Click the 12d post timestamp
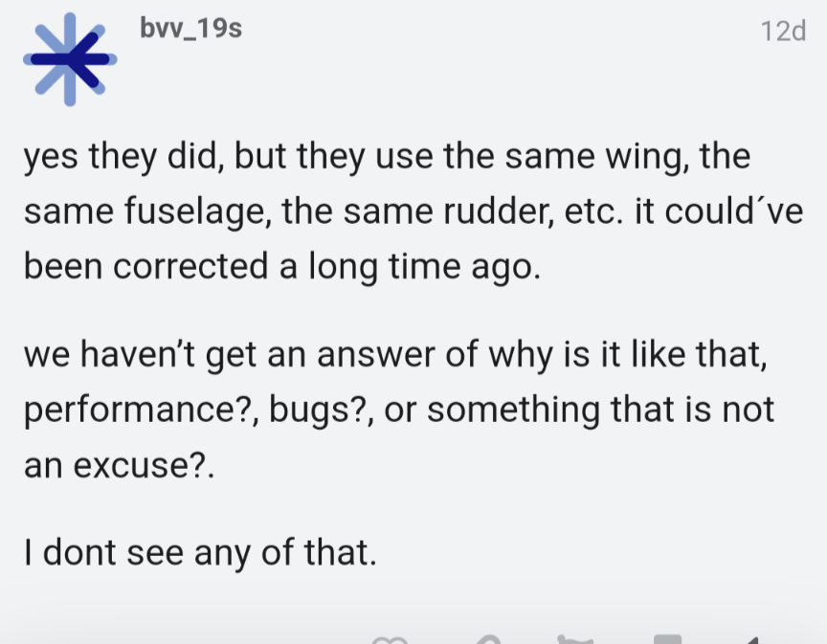This screenshot has width=827, height=644. 783,32
